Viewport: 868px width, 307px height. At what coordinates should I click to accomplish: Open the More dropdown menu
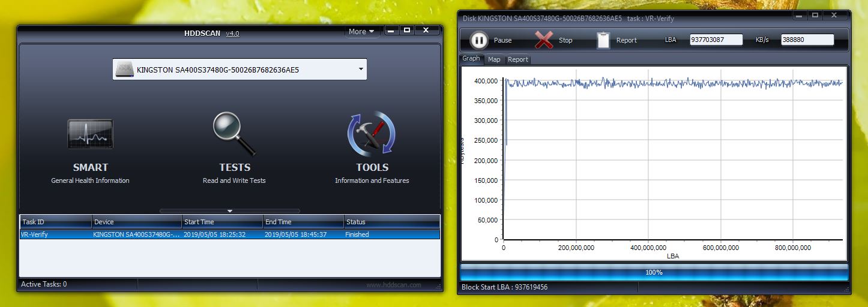361,31
